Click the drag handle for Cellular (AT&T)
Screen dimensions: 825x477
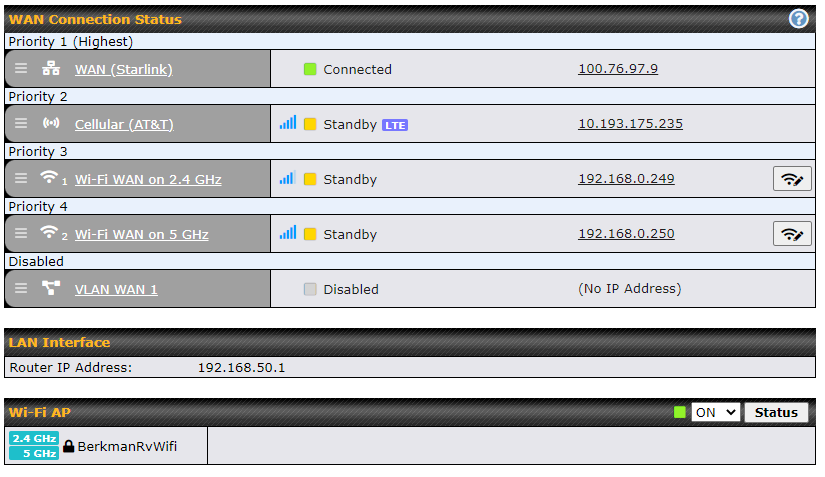pos(21,123)
